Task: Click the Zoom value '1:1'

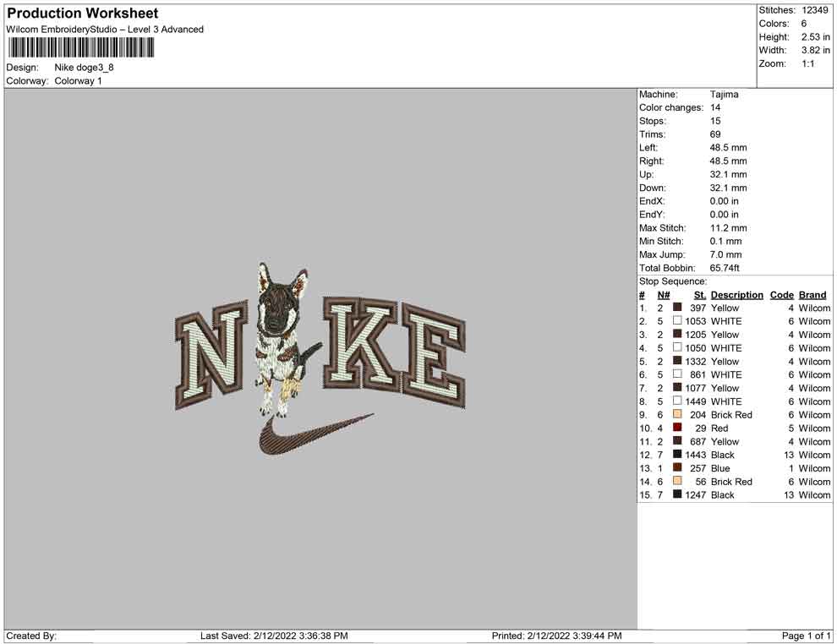Action: click(807, 63)
